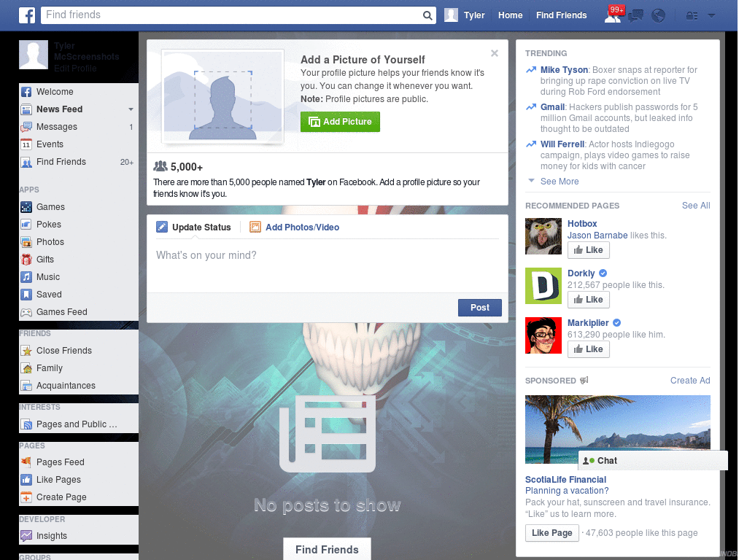Open Tyler profile in the top bar
The height and width of the screenshot is (560, 747).
coord(465,15)
